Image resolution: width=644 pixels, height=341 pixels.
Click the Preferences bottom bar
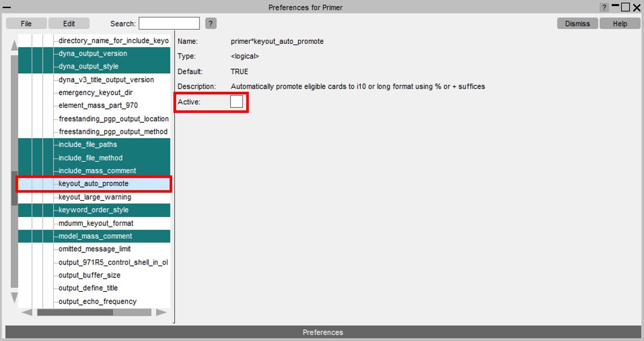pyautogui.click(x=322, y=332)
